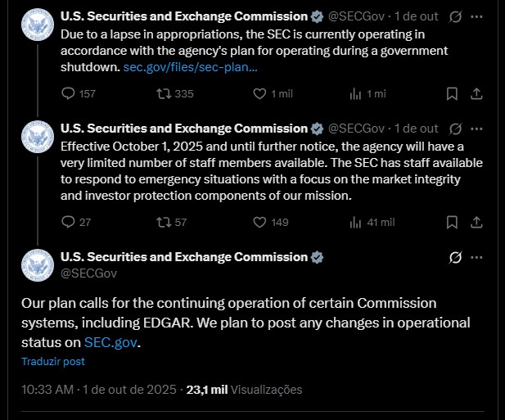Screen dimensions: 505x420
Task: Click Traduzir post to translate the tweet
Action: click(x=52, y=361)
